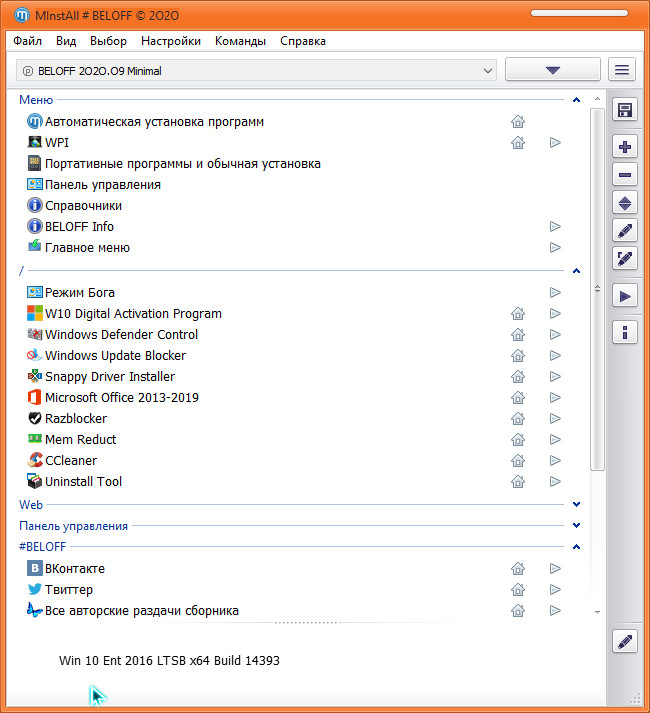This screenshot has height=713, width=650.
Task: Click home icon for Автоматическая установка программ
Action: pyautogui.click(x=518, y=121)
